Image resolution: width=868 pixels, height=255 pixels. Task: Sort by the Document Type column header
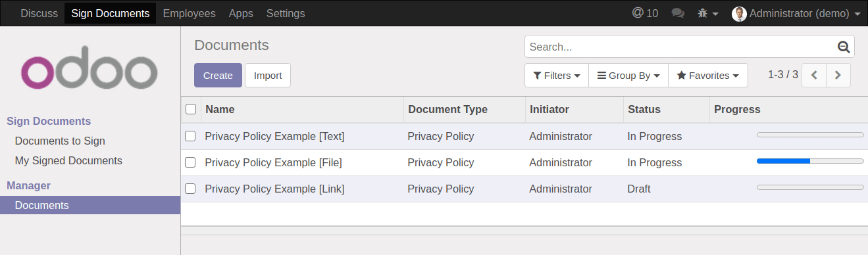tap(464, 109)
